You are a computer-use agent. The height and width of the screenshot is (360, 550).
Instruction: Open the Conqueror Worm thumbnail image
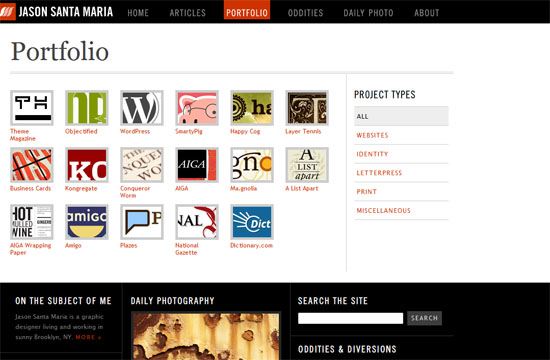142,165
